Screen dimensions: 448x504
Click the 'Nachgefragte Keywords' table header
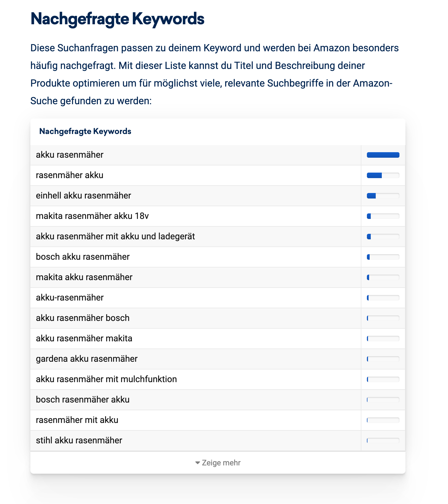(85, 131)
